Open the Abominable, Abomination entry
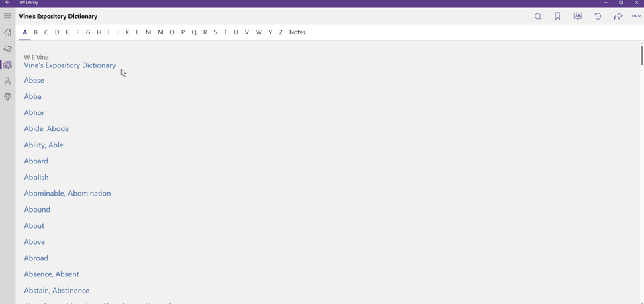Screen dimensions: 644x304 click(67, 193)
